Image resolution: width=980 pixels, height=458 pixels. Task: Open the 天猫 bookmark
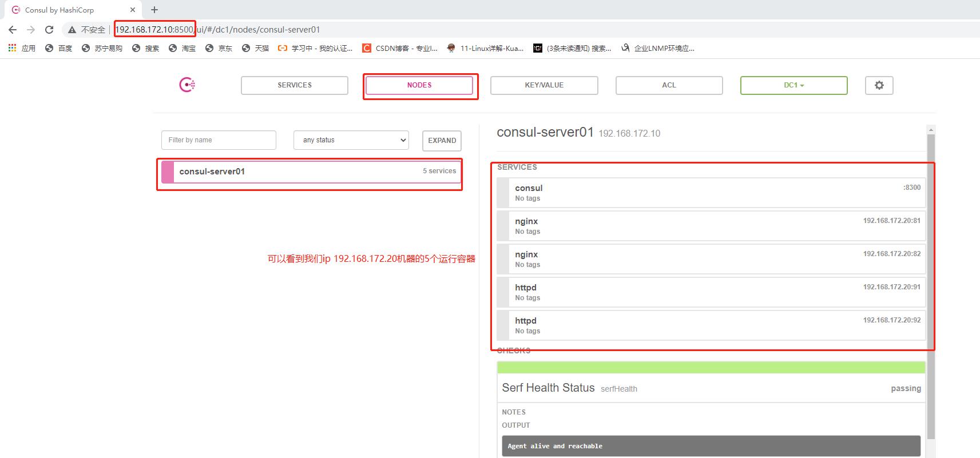[255, 48]
